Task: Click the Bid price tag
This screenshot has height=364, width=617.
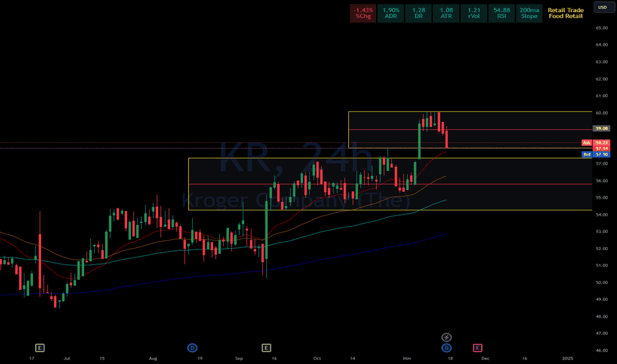Action: (x=587, y=155)
